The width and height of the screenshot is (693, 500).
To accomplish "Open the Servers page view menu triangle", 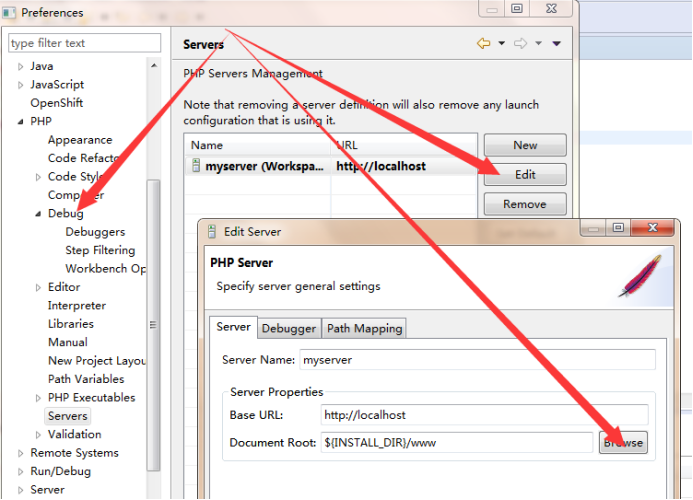I will [556, 43].
